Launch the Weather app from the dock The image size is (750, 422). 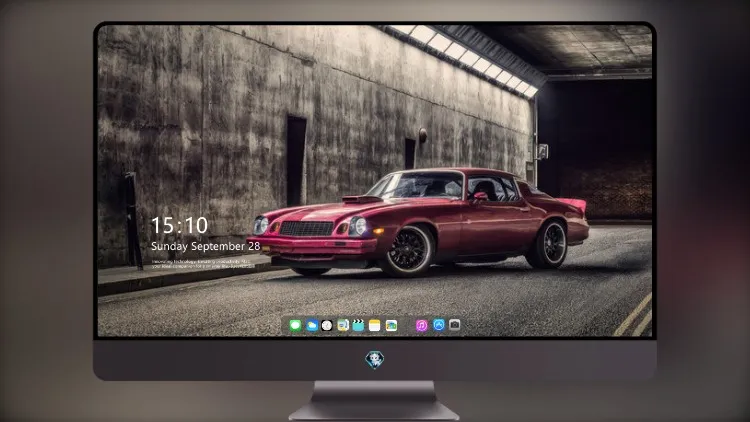tap(311, 325)
